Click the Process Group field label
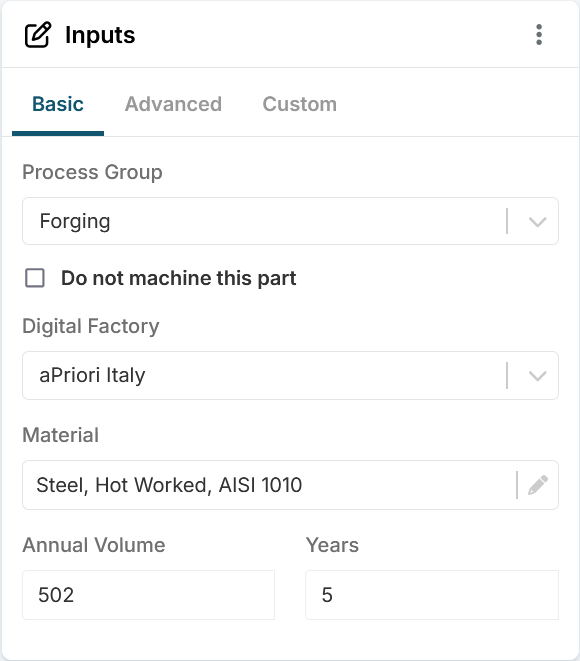The width and height of the screenshot is (580, 661). 92,172
